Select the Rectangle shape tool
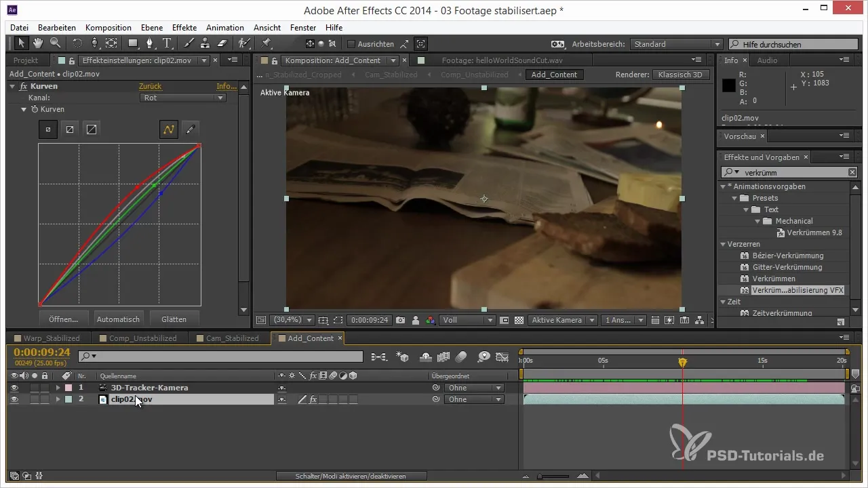This screenshot has height=488, width=868. click(x=134, y=43)
